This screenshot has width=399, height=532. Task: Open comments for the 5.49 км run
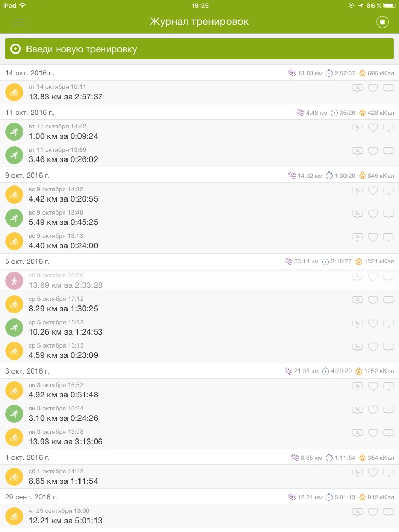pyautogui.click(x=389, y=214)
